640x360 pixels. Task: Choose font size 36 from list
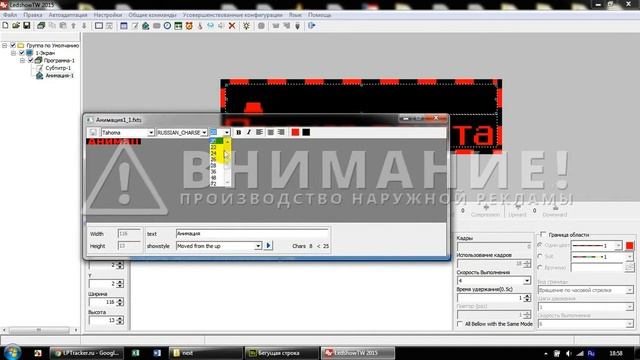(213, 172)
